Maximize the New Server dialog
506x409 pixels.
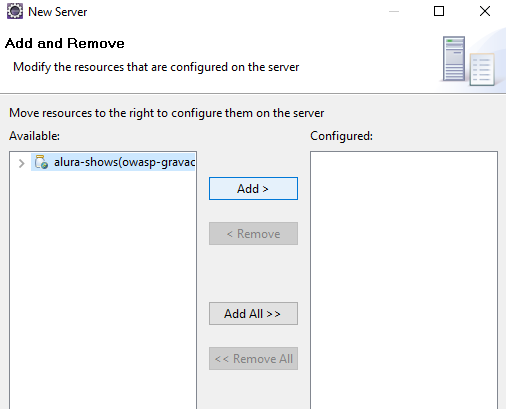pos(439,11)
